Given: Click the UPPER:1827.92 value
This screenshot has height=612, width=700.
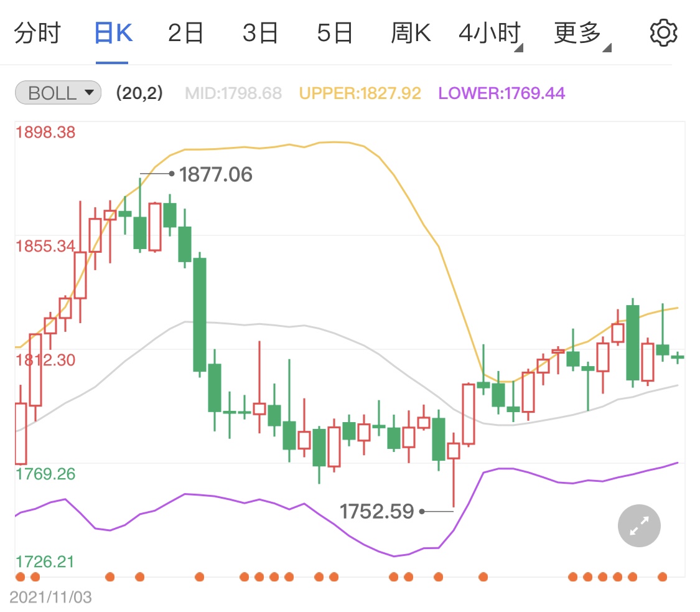Looking at the screenshot, I should [x=360, y=93].
